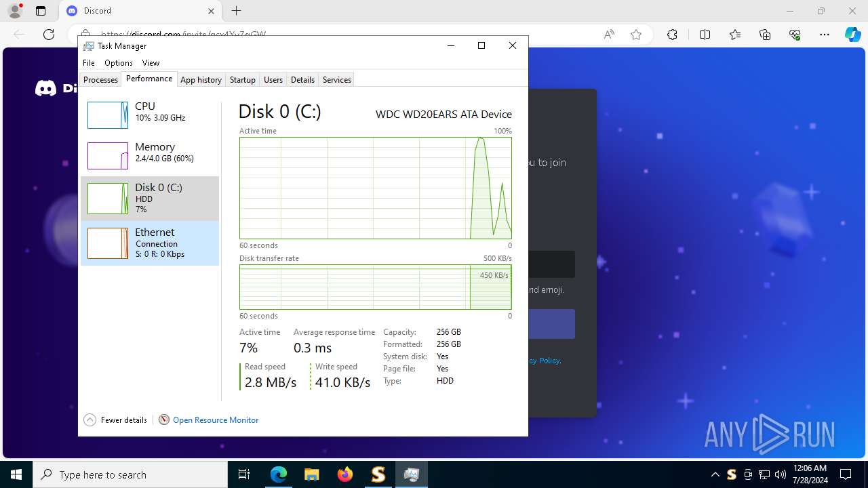Image resolution: width=868 pixels, height=488 pixels.
Task: Open Firefox from the taskbar
Action: [345, 474]
